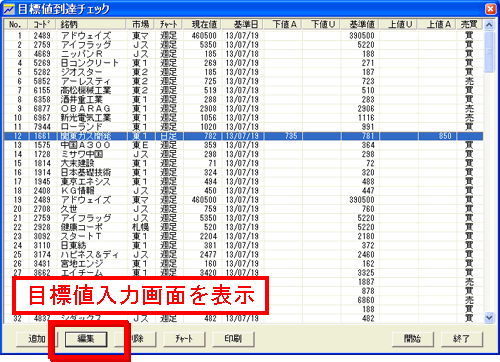Click the scrollbar down arrow
500x362 pixels.
coord(489,318)
